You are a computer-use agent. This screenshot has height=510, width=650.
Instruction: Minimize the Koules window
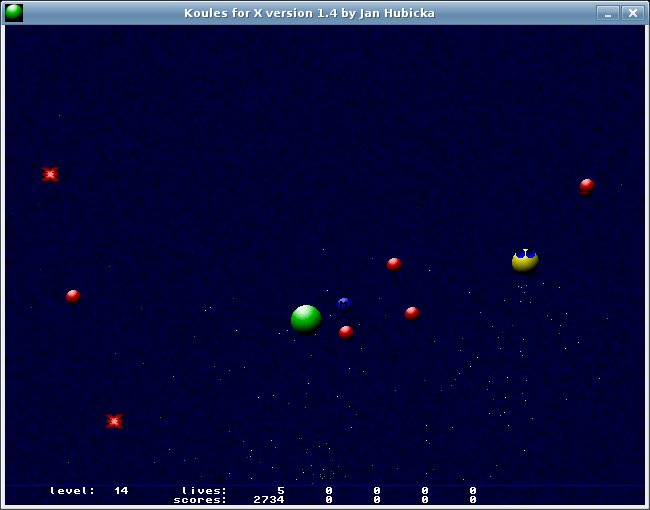tap(608, 13)
